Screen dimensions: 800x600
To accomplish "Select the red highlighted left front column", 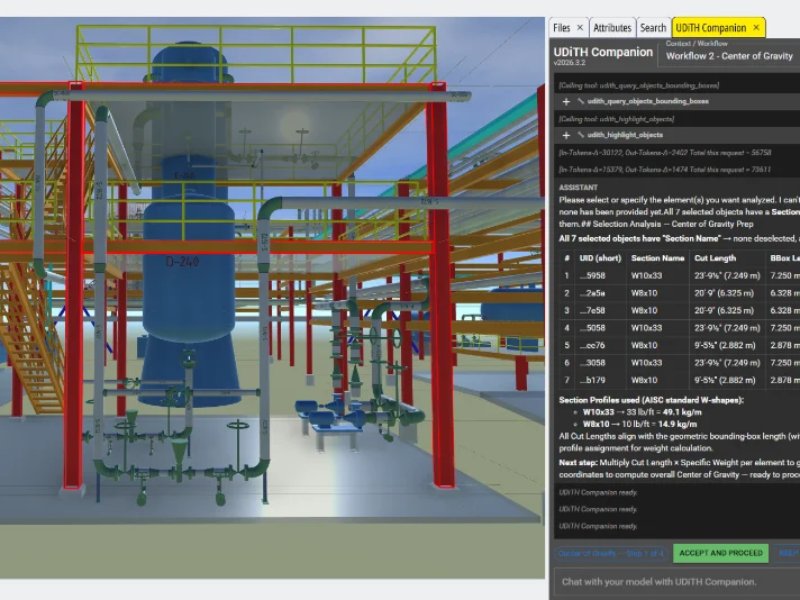I will pyautogui.click(x=75, y=286).
